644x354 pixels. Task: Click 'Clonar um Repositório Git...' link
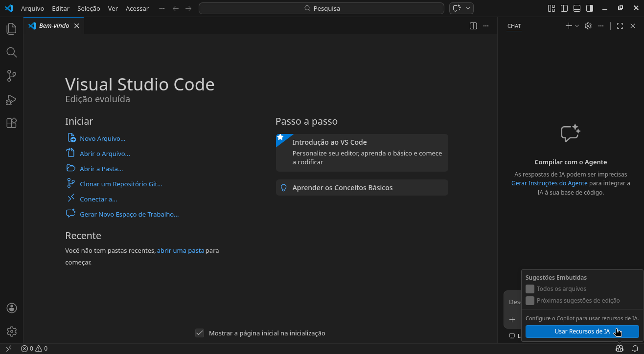pos(121,184)
